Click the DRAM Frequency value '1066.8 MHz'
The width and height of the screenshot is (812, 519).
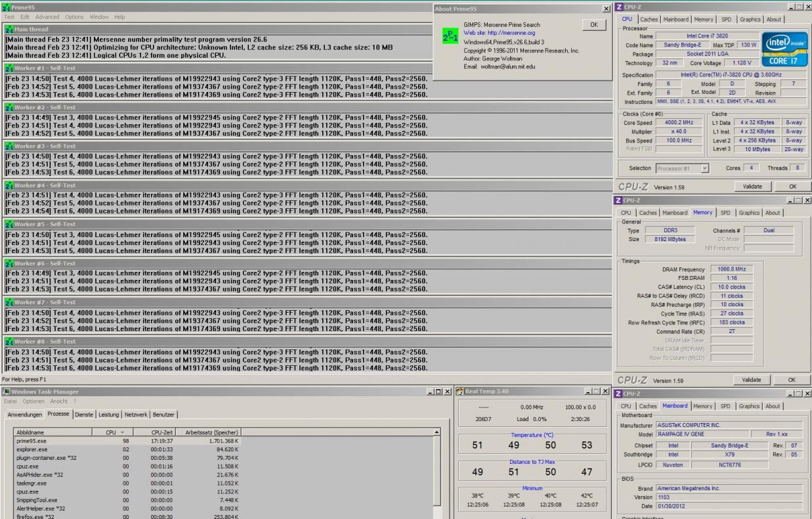tap(732, 269)
